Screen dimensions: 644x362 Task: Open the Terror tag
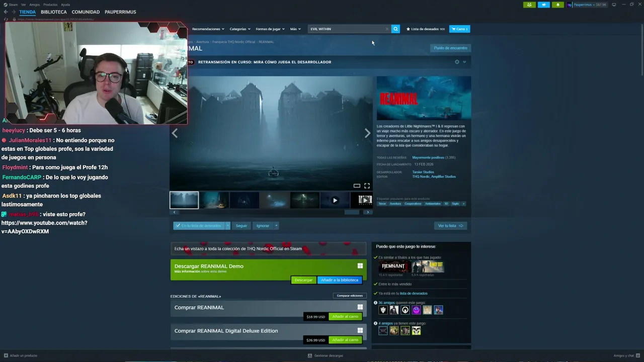382,204
